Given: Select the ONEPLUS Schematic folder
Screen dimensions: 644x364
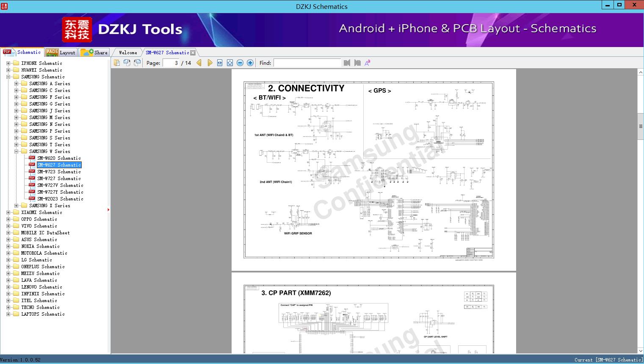Looking at the screenshot, I should (x=43, y=267).
